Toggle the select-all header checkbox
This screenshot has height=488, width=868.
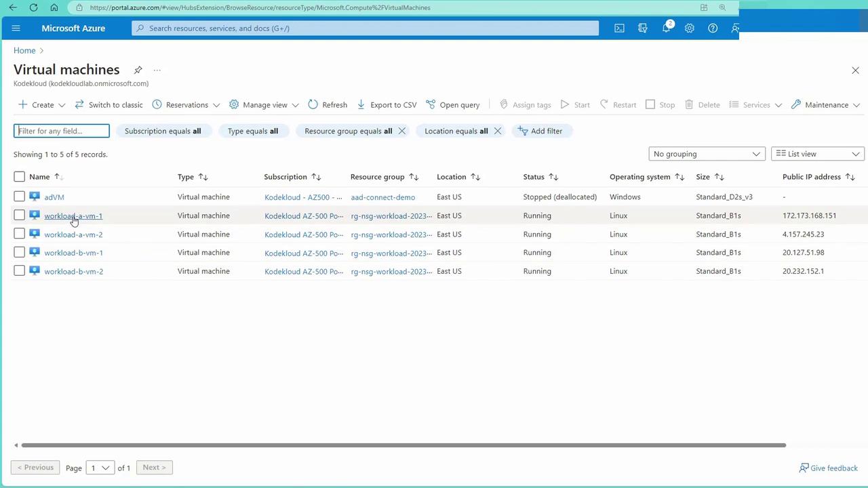(x=19, y=177)
